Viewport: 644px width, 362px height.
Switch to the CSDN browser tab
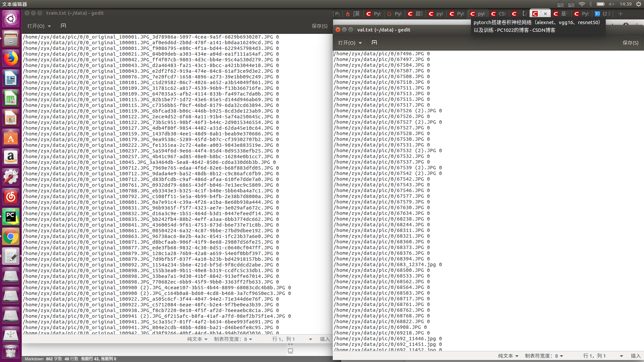click(x=498, y=14)
